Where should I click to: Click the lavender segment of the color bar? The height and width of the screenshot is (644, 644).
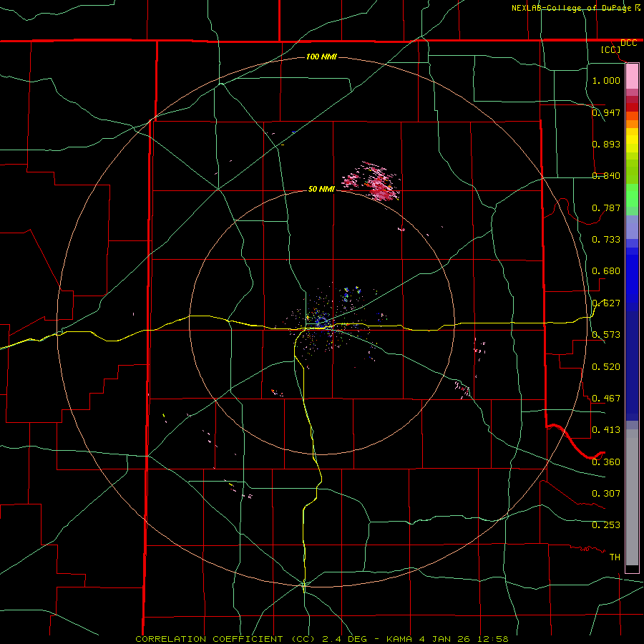[632, 227]
